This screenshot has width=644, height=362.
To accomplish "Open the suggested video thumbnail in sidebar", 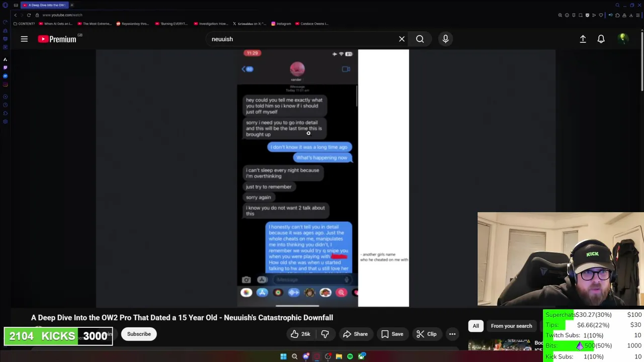I will 500,345.
